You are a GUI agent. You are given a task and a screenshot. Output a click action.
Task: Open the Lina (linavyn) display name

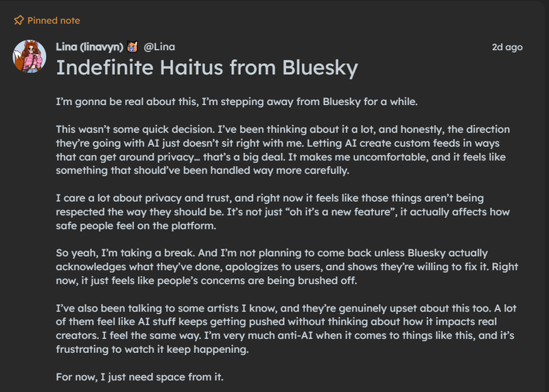(x=89, y=47)
